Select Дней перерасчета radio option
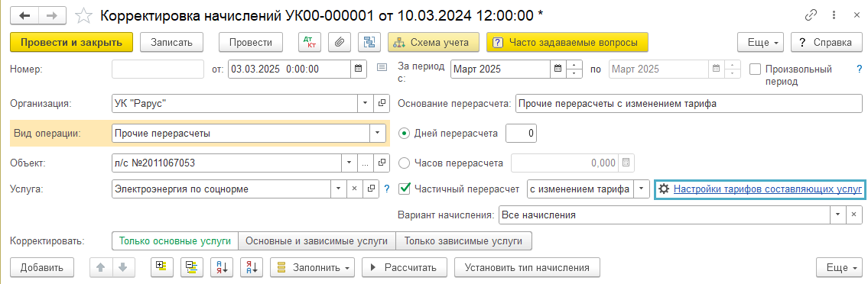868x284 pixels. (404, 133)
